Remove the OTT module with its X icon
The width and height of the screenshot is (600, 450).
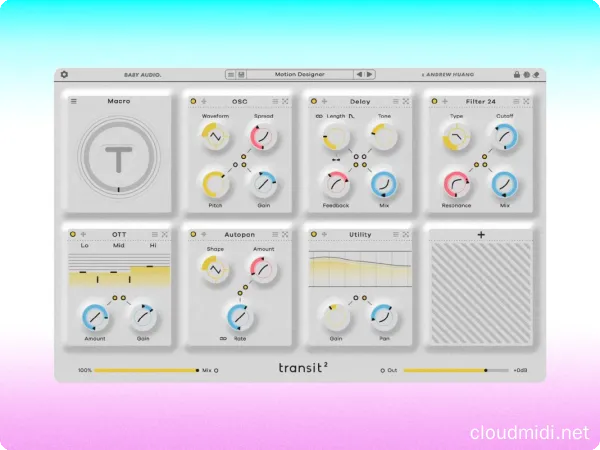click(x=165, y=234)
